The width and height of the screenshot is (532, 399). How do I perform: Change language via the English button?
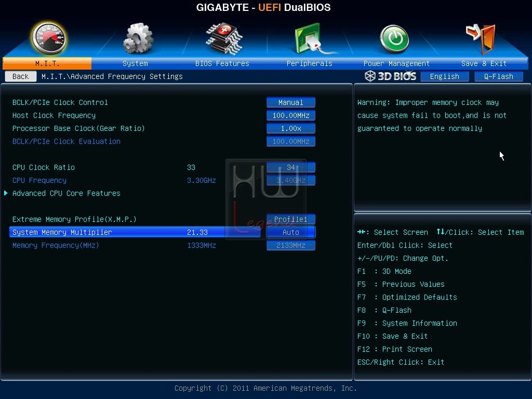(445, 76)
